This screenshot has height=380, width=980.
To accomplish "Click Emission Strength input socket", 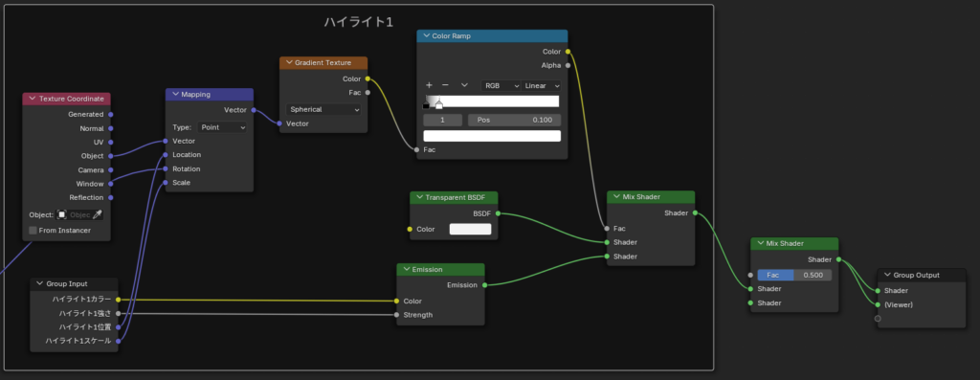I will pos(397,314).
